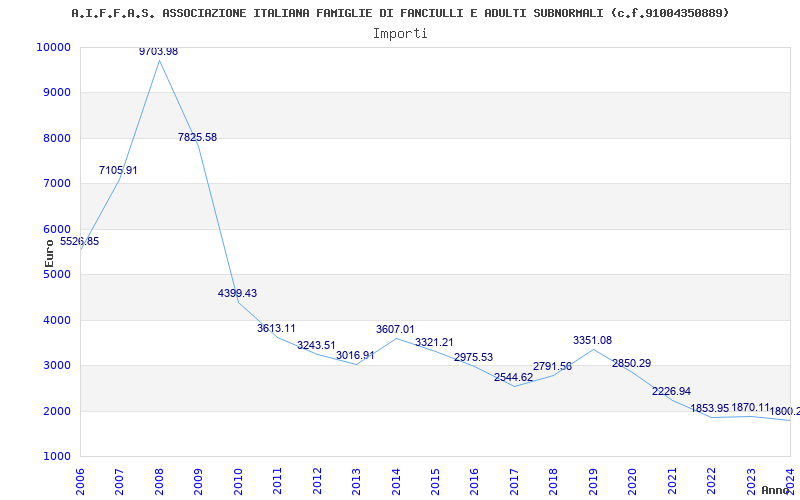
Task: Select the 1870.11 data label
Action: coord(751,408)
